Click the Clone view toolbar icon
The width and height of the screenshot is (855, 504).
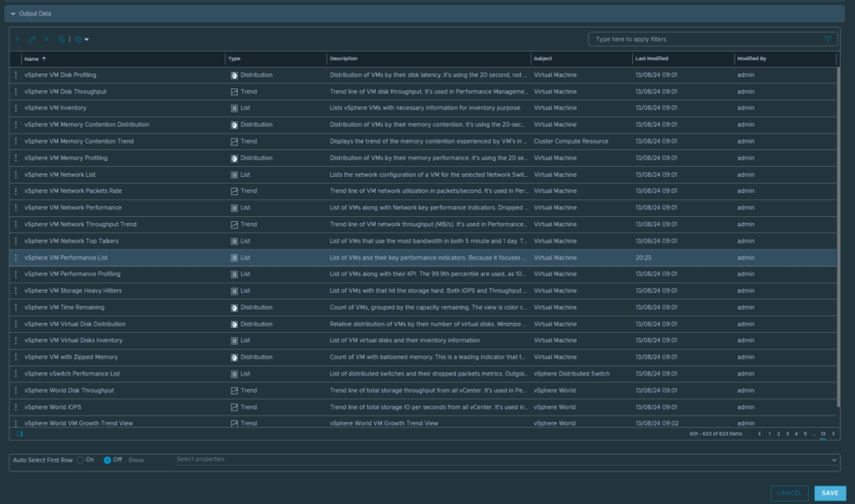(x=62, y=39)
